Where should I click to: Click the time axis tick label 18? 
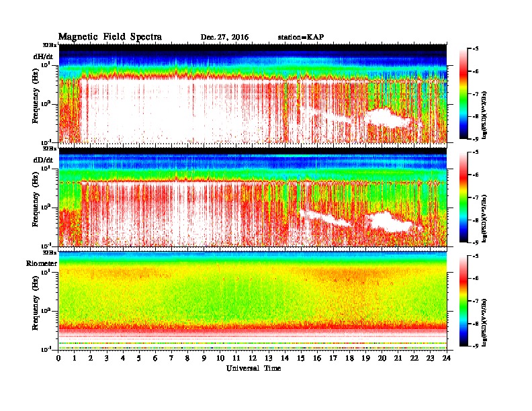pos(349,358)
